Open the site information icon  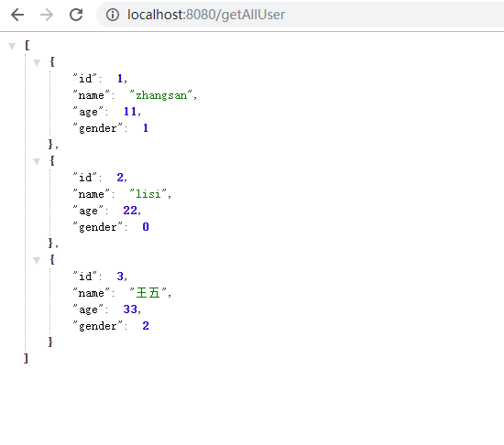(113, 15)
